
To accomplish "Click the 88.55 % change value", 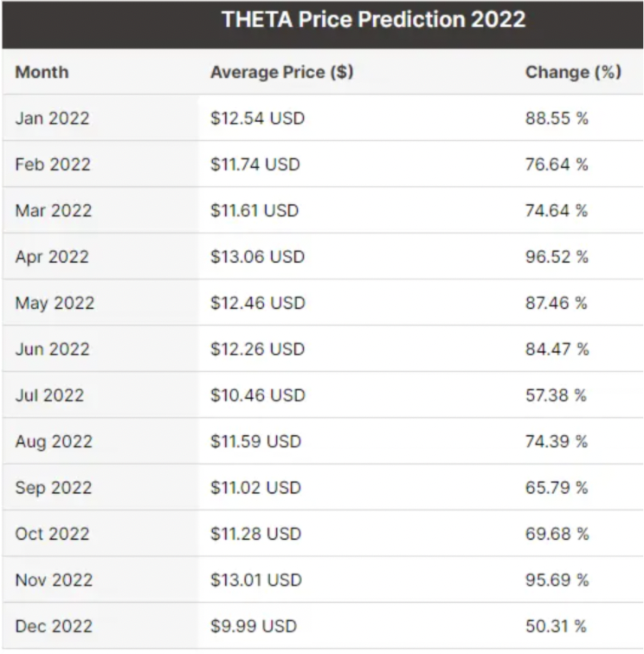I will pyautogui.click(x=557, y=119).
